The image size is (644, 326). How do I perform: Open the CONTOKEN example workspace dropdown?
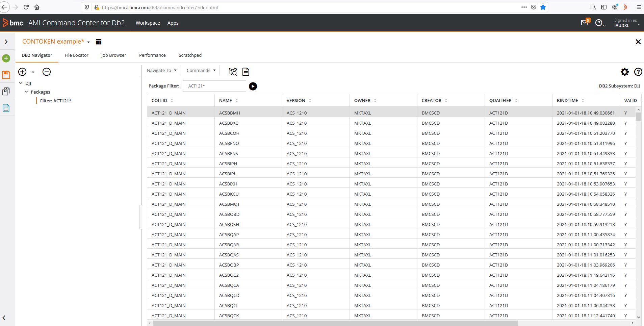pos(88,42)
